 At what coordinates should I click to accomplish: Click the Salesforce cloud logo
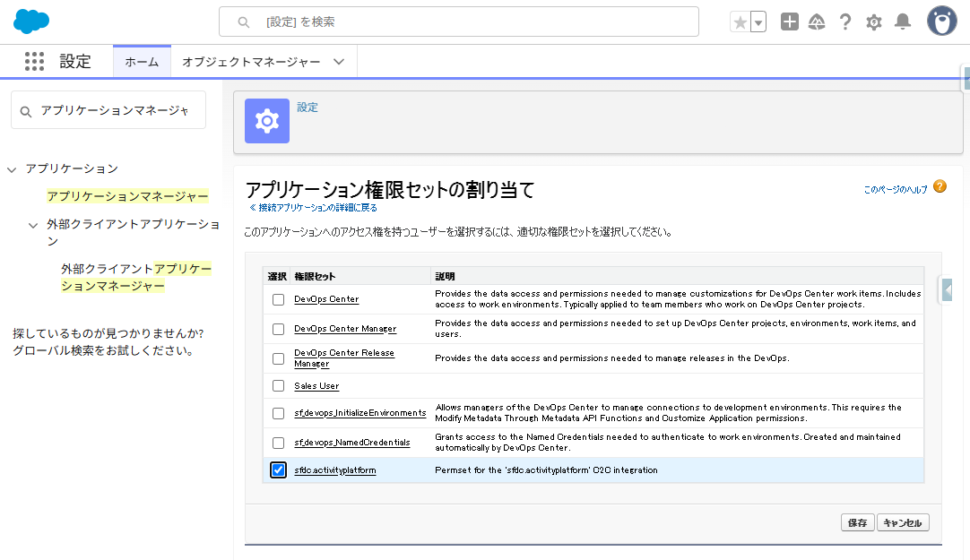[31, 22]
